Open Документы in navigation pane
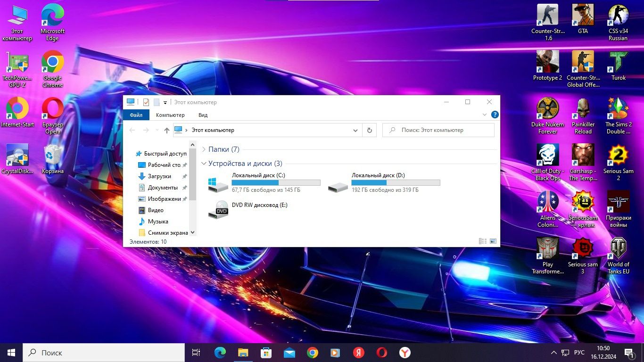 163,188
